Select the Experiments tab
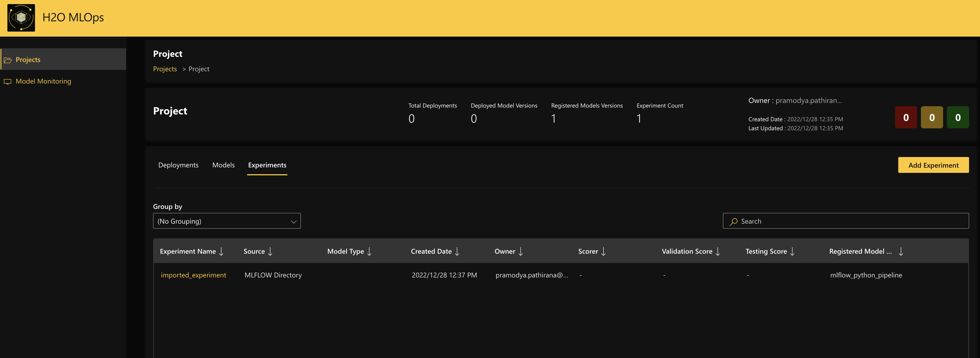 (267, 165)
